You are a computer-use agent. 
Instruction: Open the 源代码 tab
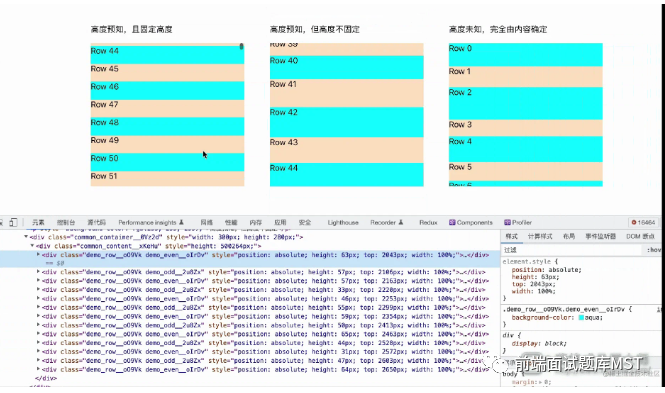(96, 222)
